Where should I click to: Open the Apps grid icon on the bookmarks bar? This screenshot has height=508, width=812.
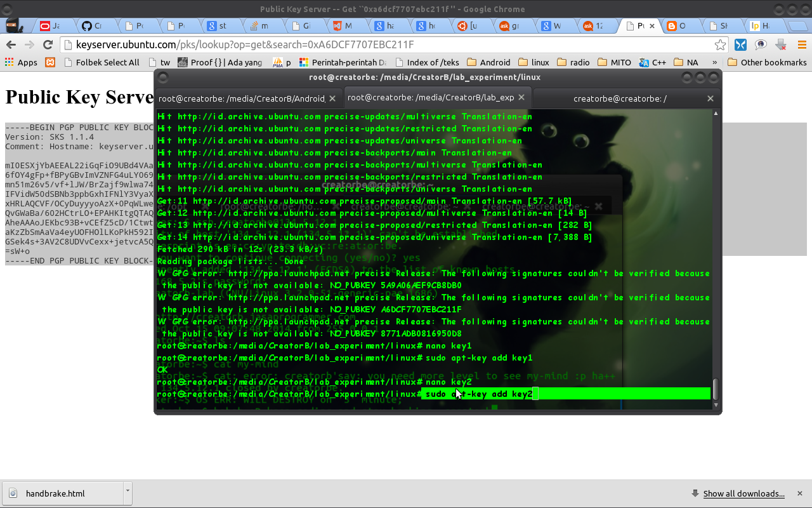(x=10, y=62)
